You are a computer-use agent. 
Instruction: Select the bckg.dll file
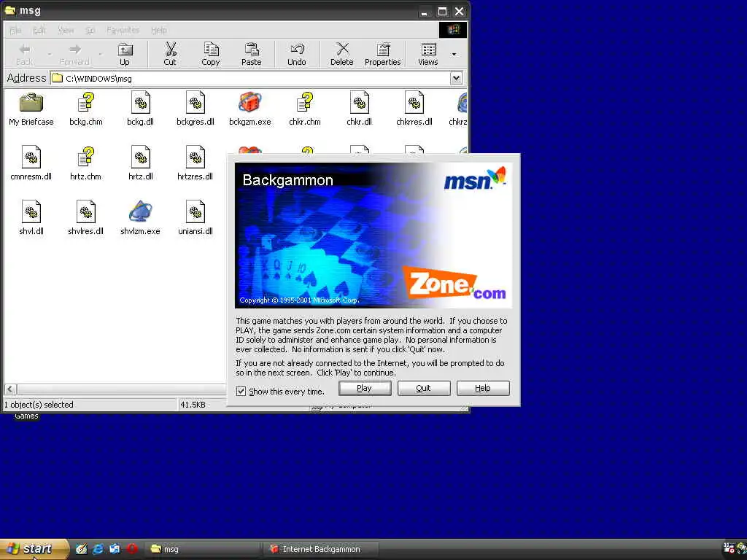[x=141, y=109]
